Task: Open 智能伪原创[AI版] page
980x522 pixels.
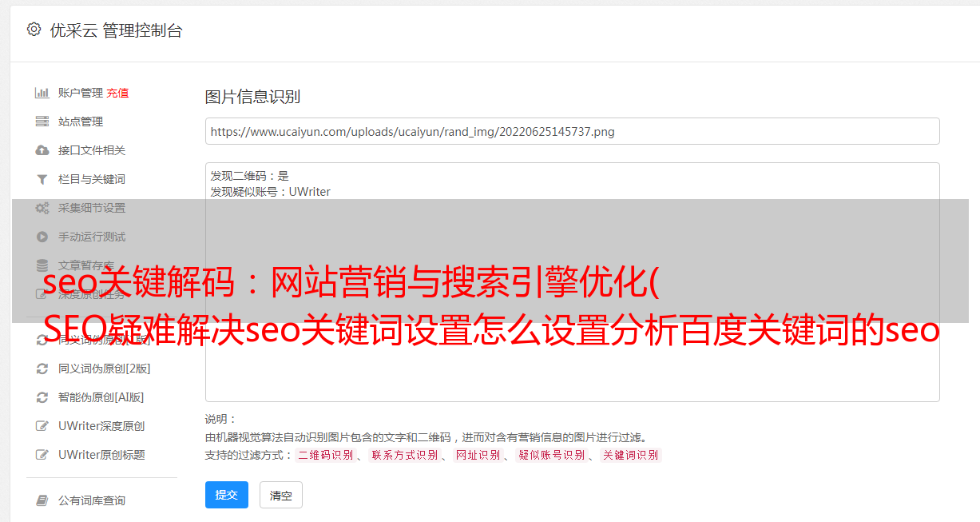Action: pos(101,397)
